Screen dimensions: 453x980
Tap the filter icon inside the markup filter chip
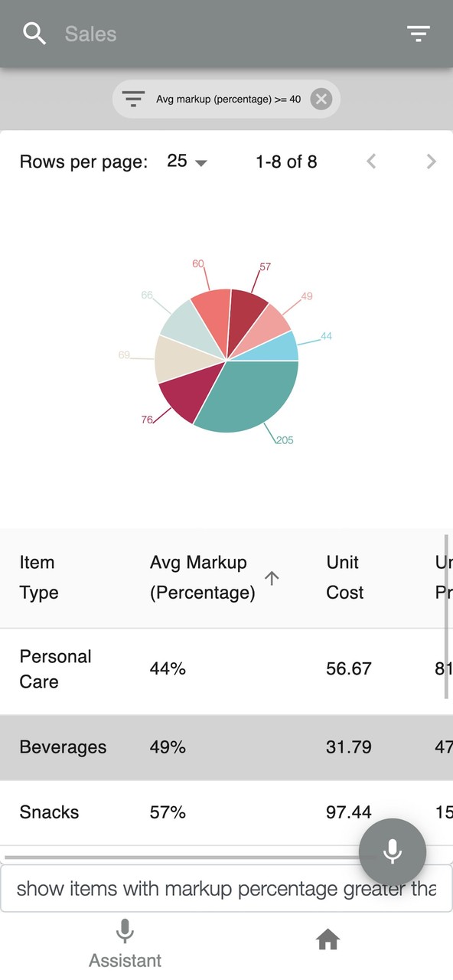pos(134,99)
